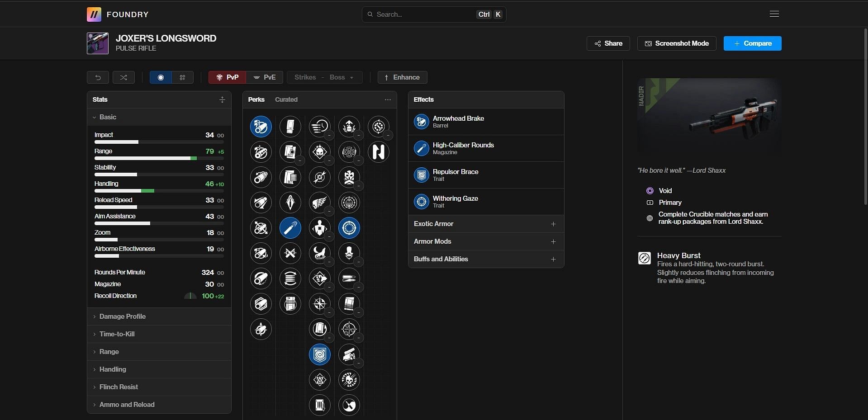Click the Heavy Burst intrinsic frame icon
The width and height of the screenshot is (868, 420).
click(645, 258)
